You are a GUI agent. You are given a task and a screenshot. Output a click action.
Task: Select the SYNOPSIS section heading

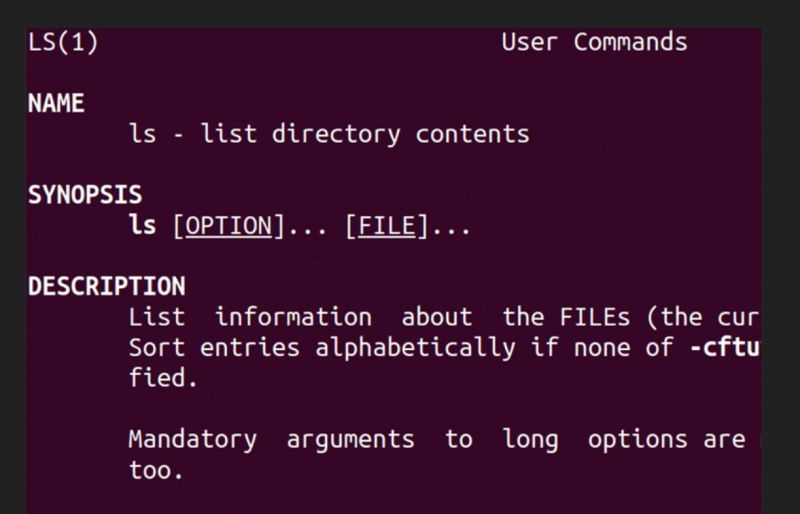(x=85, y=195)
